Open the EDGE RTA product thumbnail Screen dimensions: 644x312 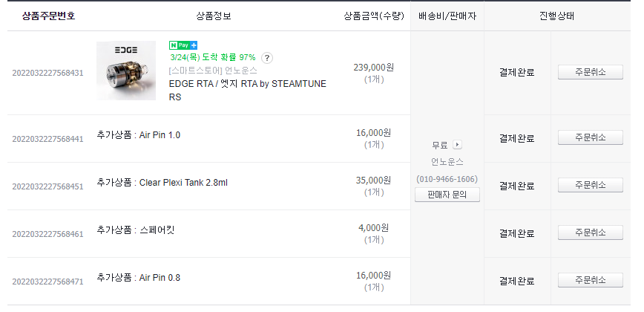tap(126, 71)
